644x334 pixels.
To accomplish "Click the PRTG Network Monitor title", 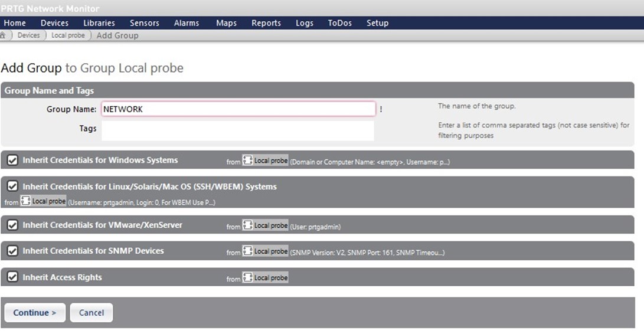I will pyautogui.click(x=50, y=9).
